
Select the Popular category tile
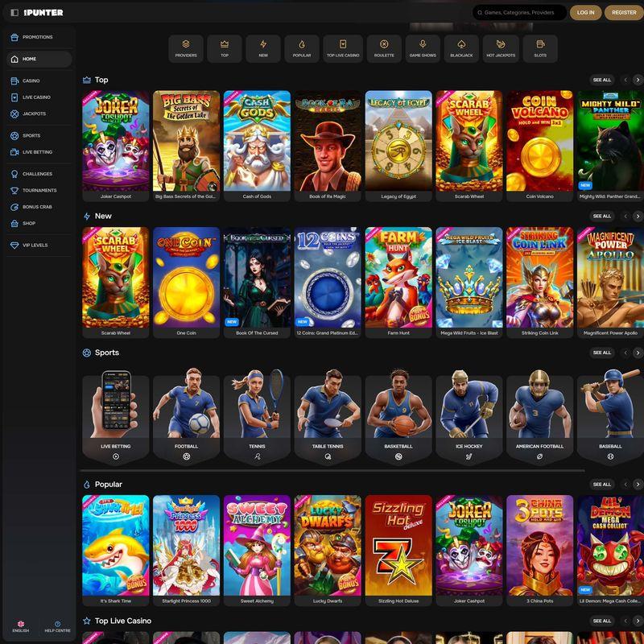(x=302, y=48)
